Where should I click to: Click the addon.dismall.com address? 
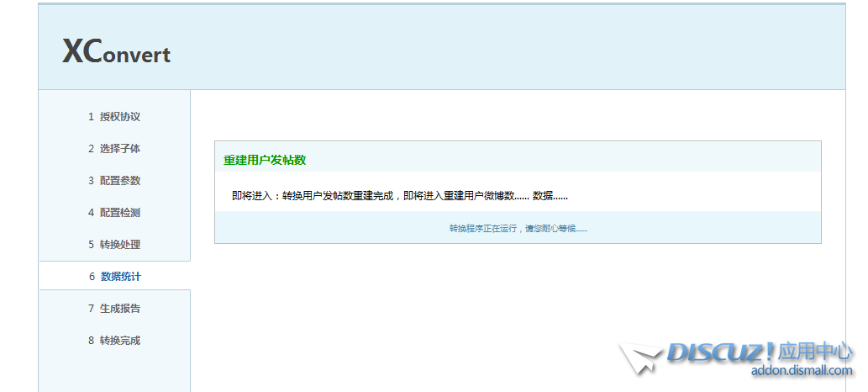pos(801,371)
